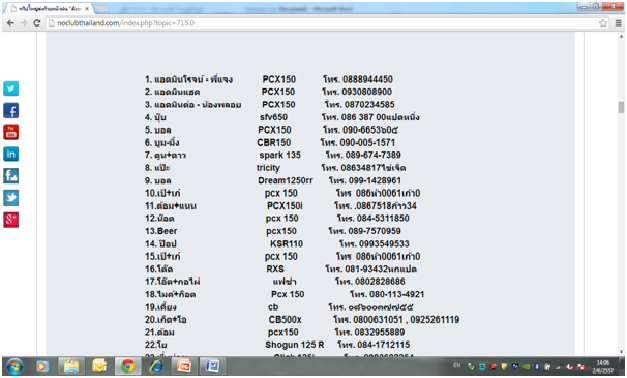627x378 pixels.
Task: Select the open forum topic tab
Action: 48,8
